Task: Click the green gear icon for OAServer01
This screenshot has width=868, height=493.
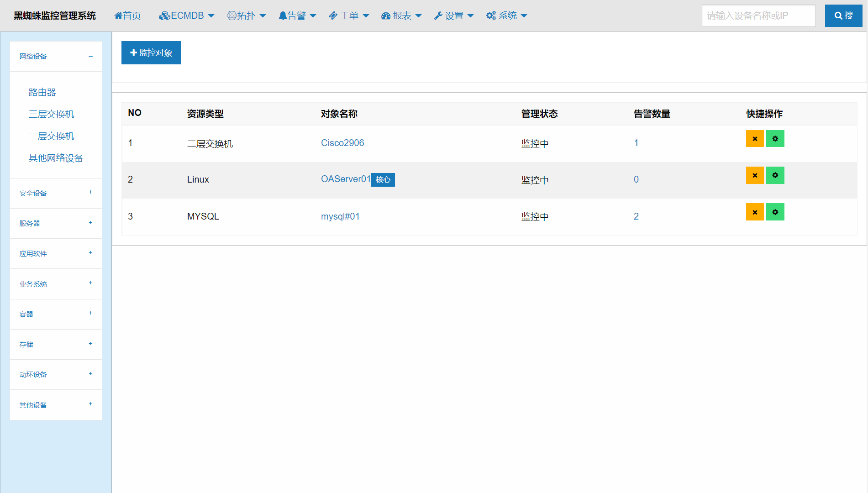Action: pyautogui.click(x=775, y=175)
